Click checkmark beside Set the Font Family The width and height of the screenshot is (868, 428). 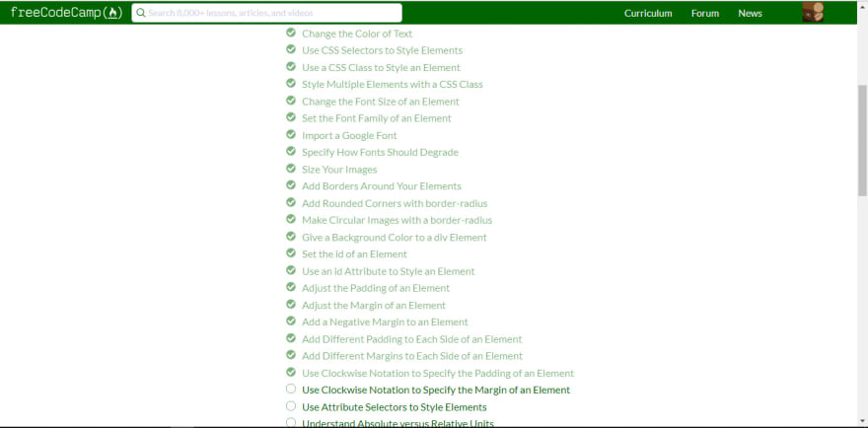click(291, 116)
